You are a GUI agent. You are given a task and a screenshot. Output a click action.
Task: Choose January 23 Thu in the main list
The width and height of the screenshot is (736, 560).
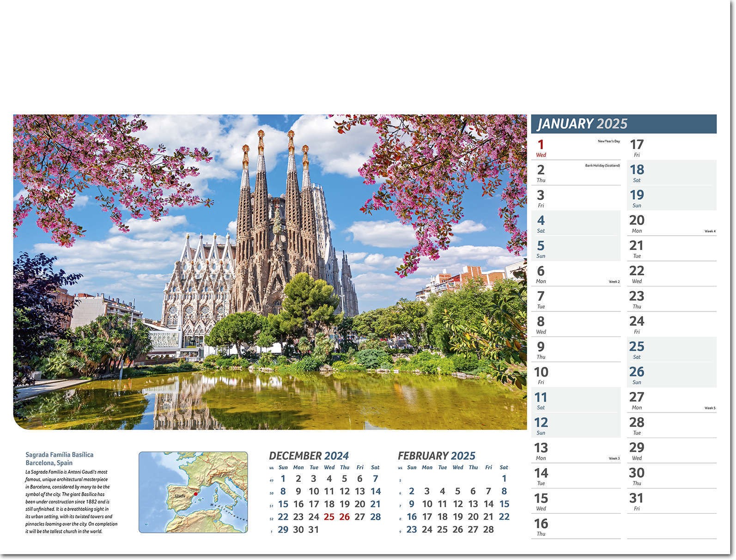coord(672,299)
